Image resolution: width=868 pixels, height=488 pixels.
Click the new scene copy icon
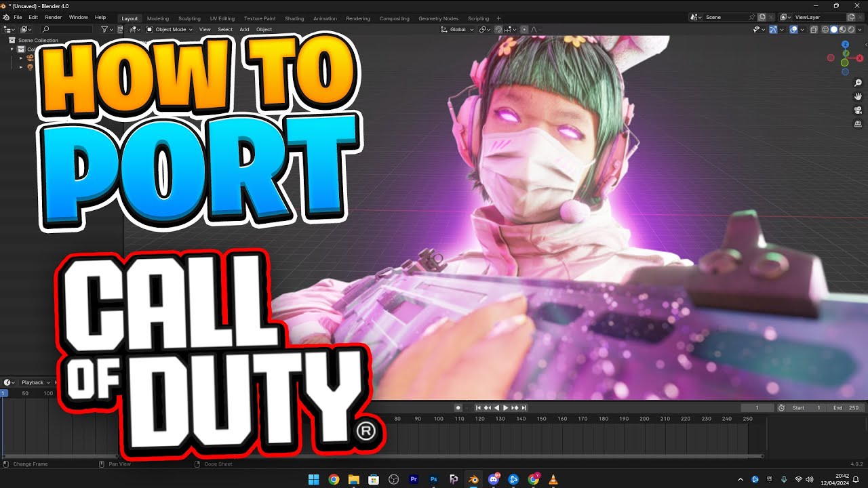click(x=762, y=17)
